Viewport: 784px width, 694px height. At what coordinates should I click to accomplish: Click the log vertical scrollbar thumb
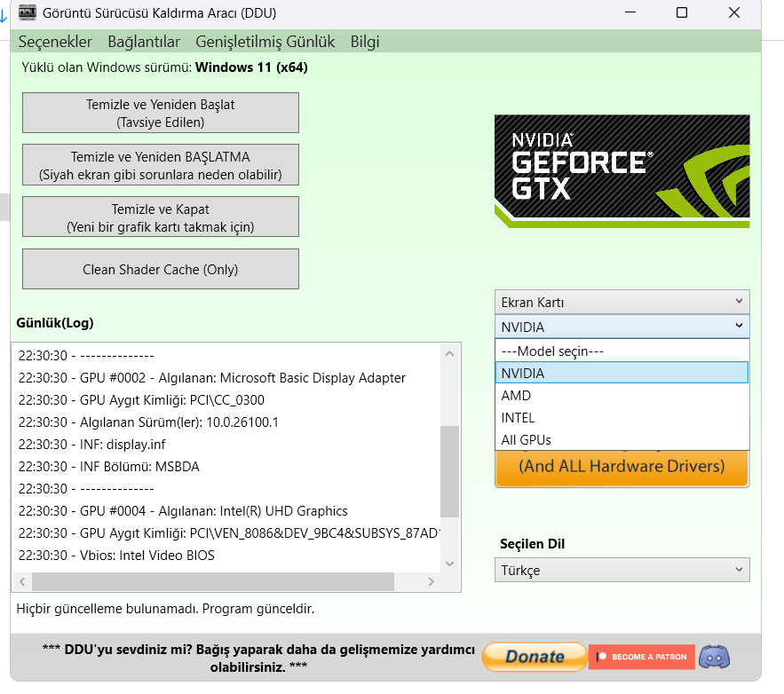[x=449, y=471]
